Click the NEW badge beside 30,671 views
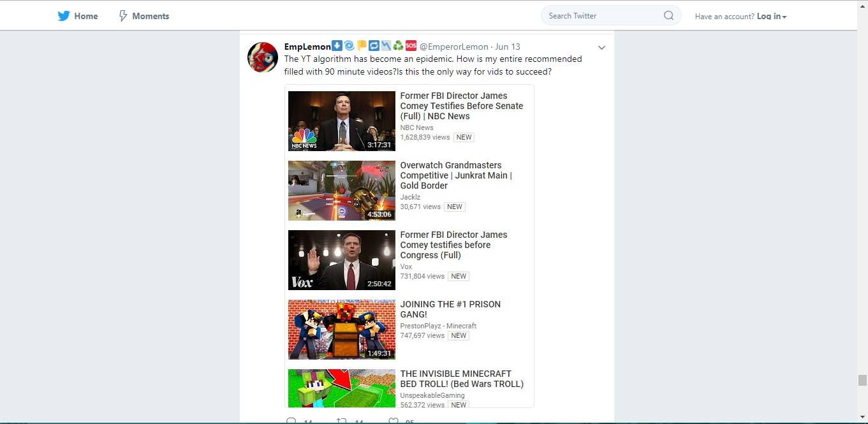 tap(455, 207)
